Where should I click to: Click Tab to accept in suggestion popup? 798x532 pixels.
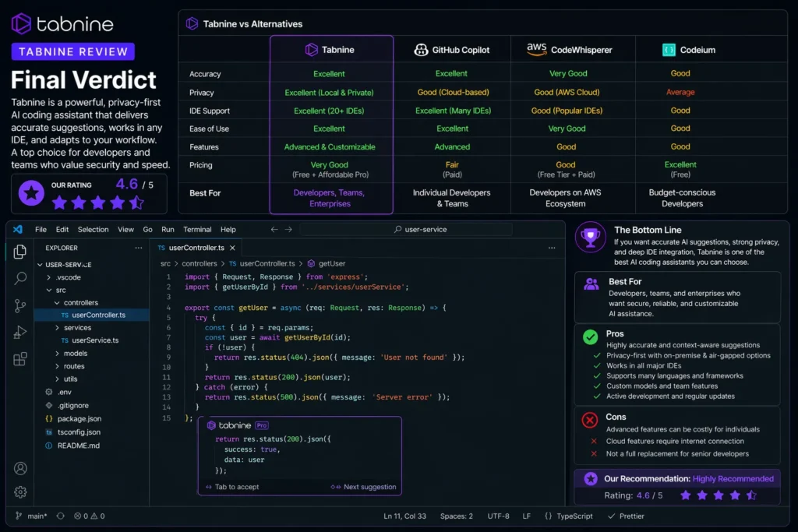click(x=232, y=487)
